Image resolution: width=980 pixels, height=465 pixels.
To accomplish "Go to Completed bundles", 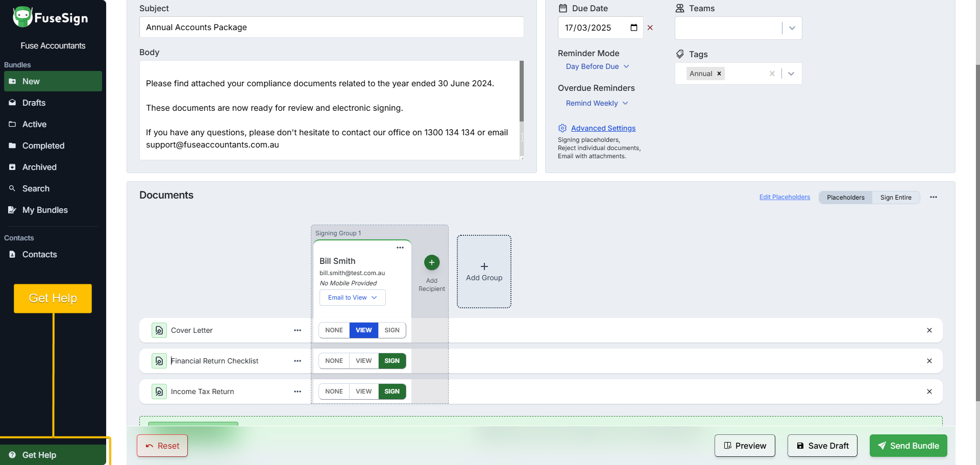I will coord(43,145).
